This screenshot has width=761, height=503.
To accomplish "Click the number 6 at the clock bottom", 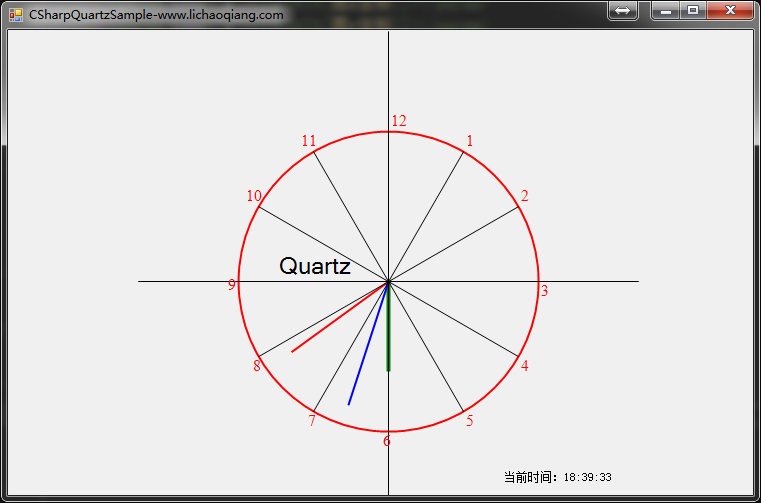I will click(x=387, y=441).
